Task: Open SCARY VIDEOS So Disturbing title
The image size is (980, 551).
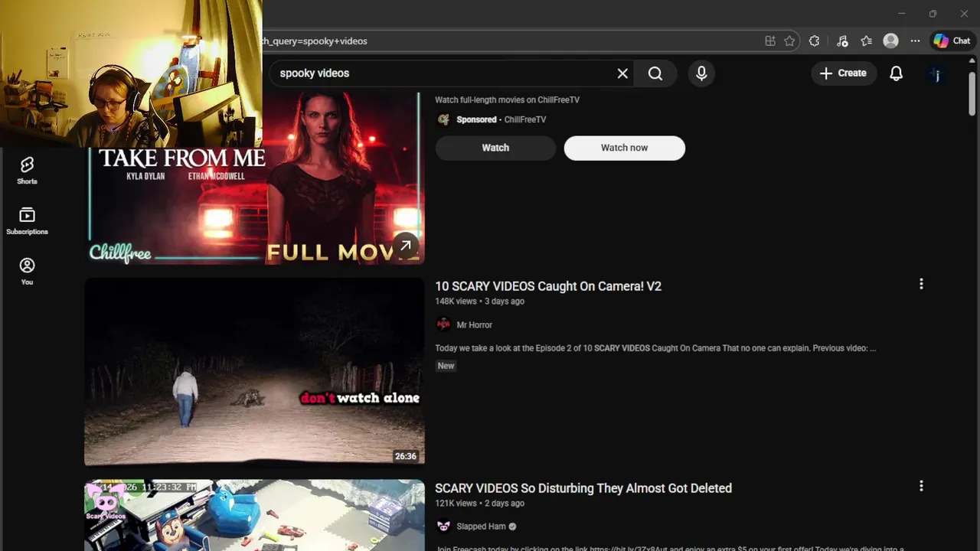Action: tap(583, 488)
